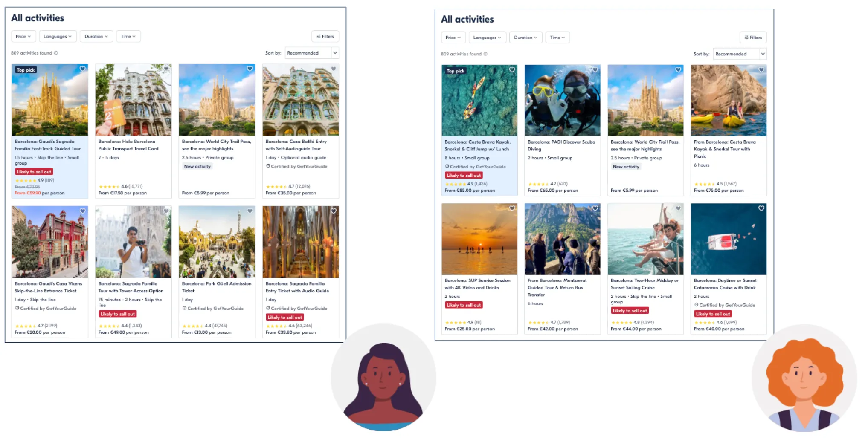Open Duration filter in the left panel
The image size is (868, 439).
click(x=96, y=36)
